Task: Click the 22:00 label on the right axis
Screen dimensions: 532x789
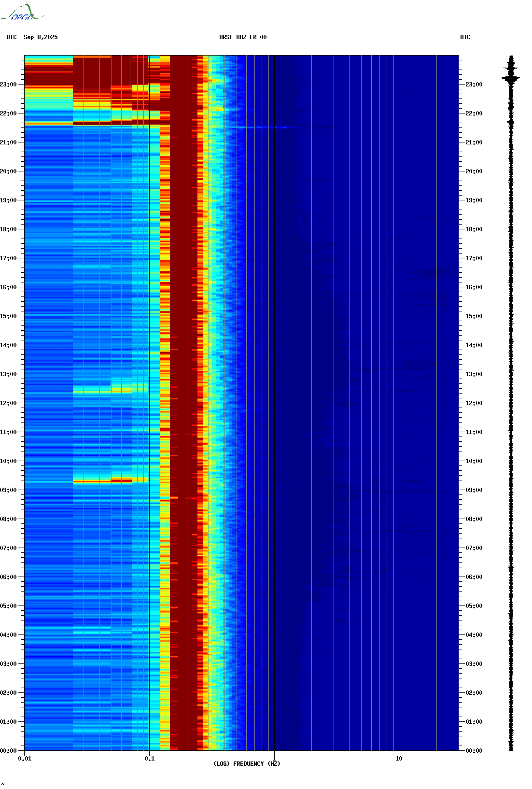Action: point(474,113)
